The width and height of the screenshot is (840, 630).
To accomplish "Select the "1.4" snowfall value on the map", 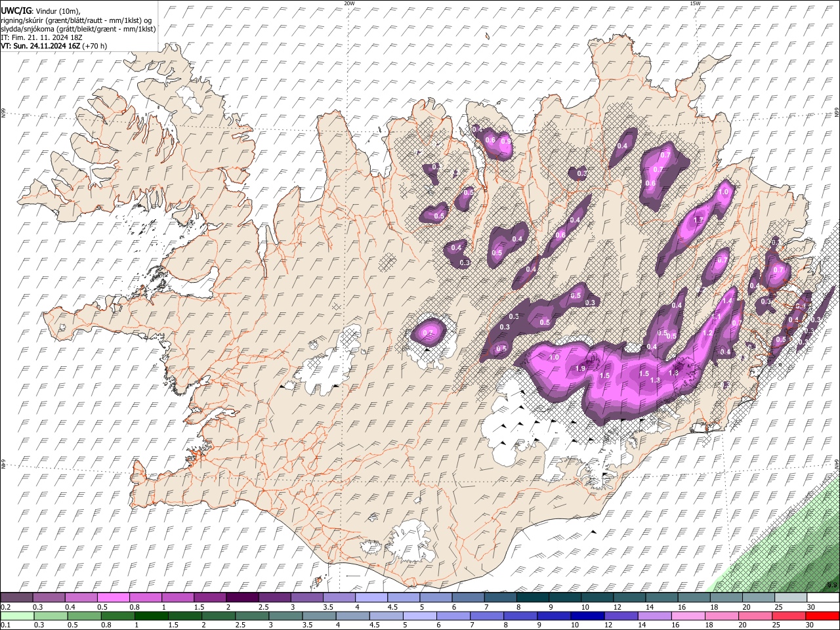I will tap(727, 301).
